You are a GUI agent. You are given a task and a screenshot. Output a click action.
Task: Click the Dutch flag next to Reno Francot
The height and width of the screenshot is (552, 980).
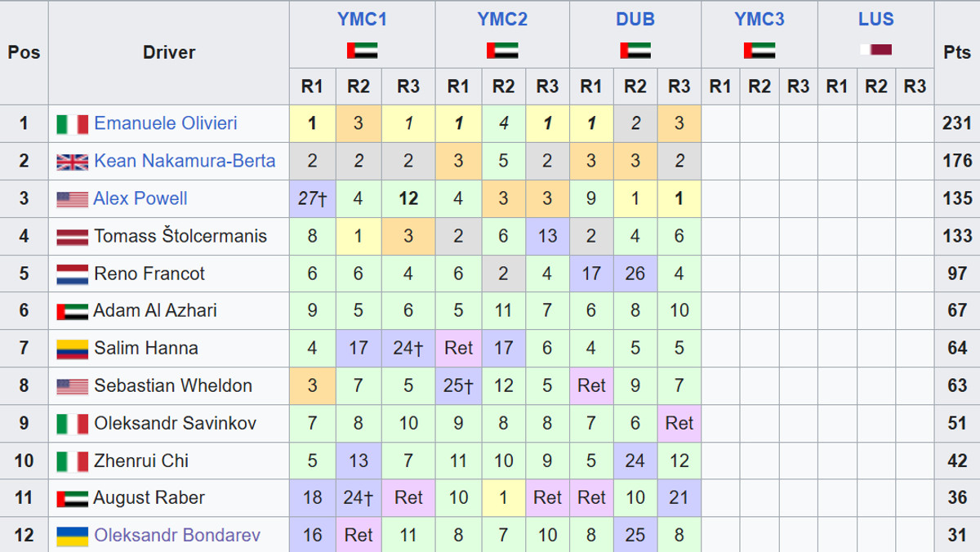[x=72, y=274]
